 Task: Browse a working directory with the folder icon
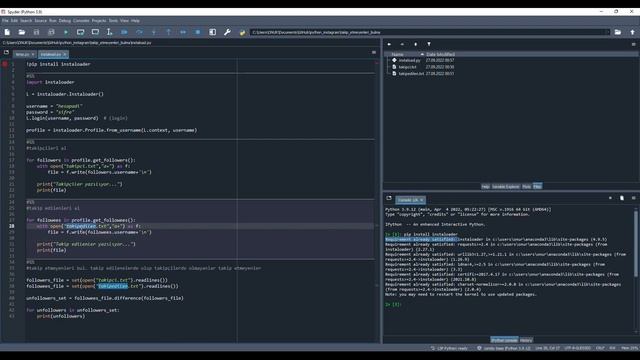click(618, 32)
